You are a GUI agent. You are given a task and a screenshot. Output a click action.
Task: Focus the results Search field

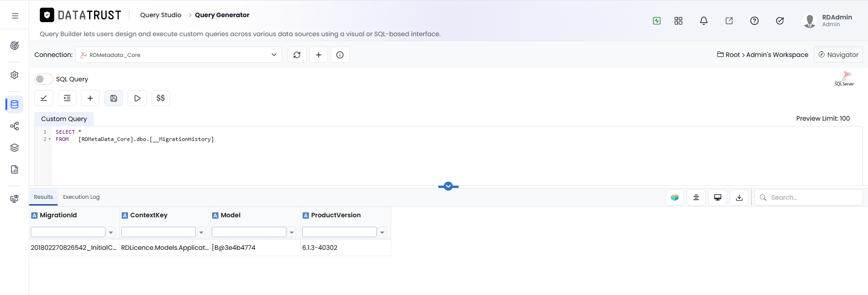point(809,197)
